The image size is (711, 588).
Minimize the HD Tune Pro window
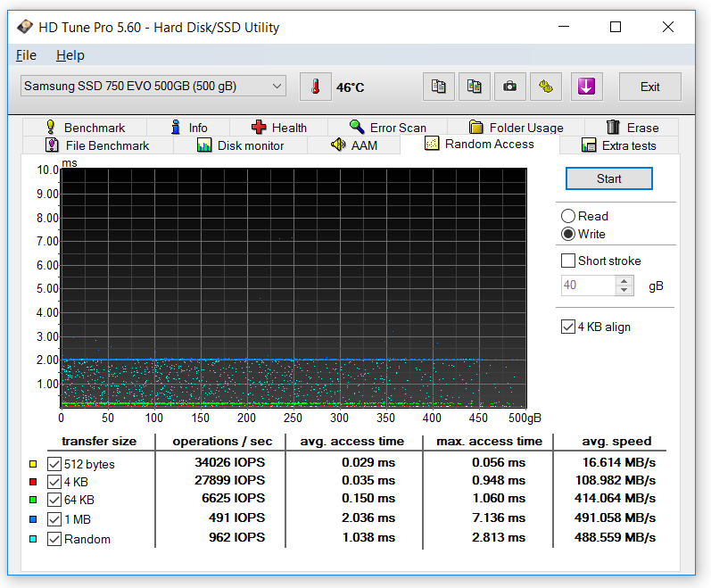(x=564, y=27)
